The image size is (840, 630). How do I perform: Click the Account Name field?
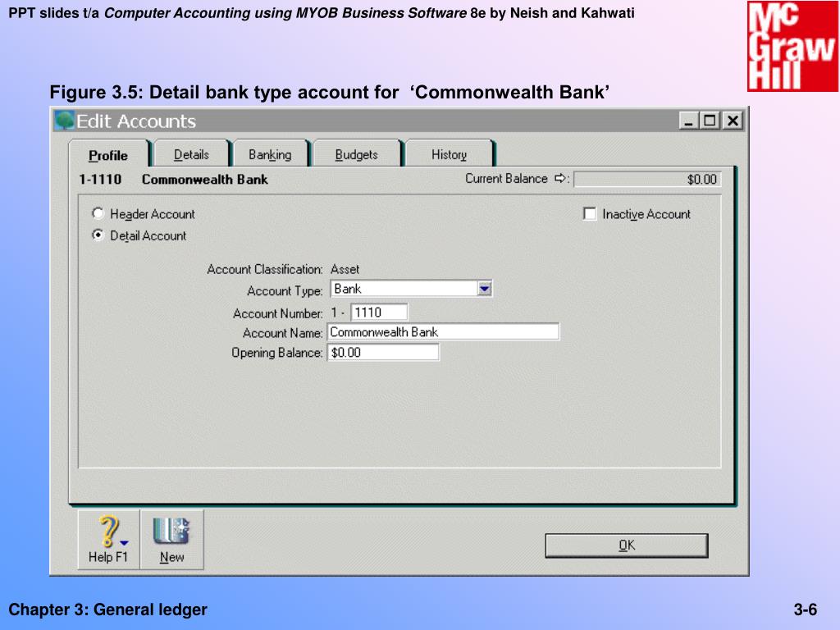(443, 332)
